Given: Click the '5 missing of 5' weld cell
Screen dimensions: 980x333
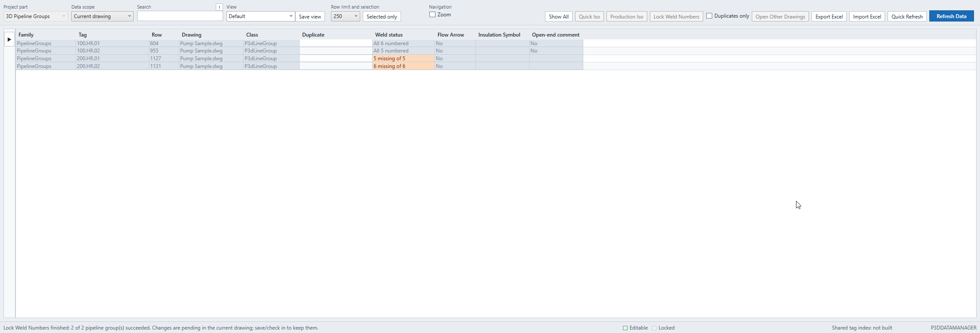Looking at the screenshot, I should [x=404, y=59].
